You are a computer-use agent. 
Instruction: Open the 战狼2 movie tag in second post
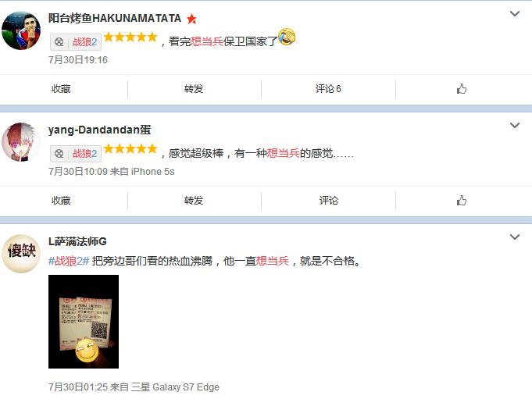[76, 154]
